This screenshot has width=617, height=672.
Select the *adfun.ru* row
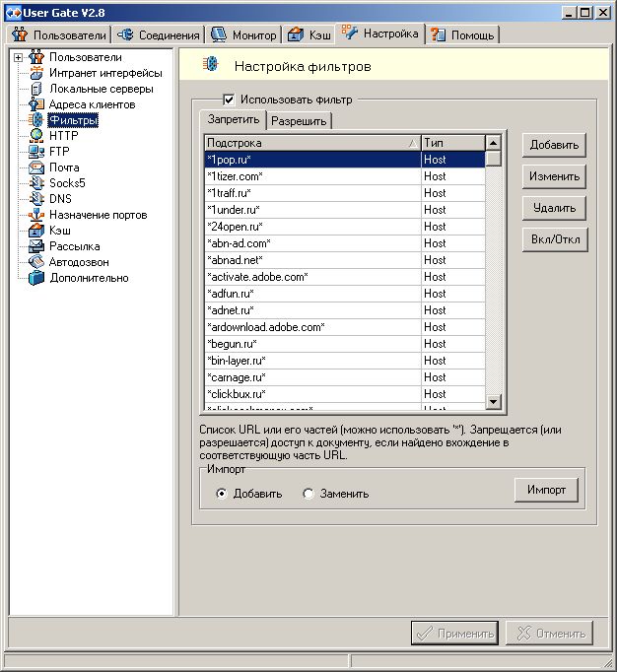pyautogui.click(x=345, y=294)
